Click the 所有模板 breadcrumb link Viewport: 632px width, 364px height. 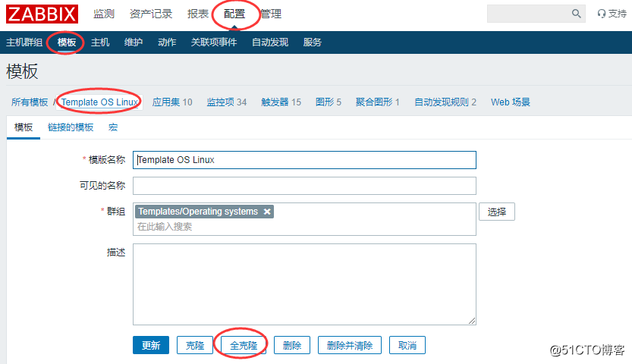point(30,102)
